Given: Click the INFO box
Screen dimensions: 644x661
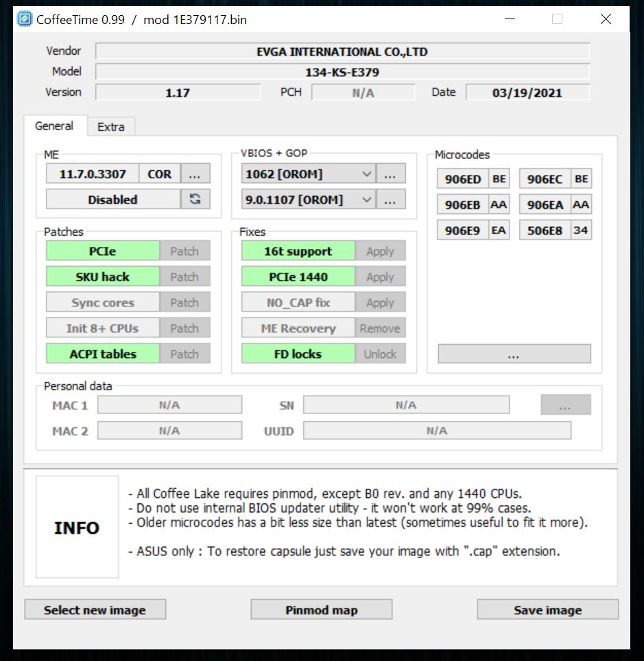Looking at the screenshot, I should click(x=77, y=527).
